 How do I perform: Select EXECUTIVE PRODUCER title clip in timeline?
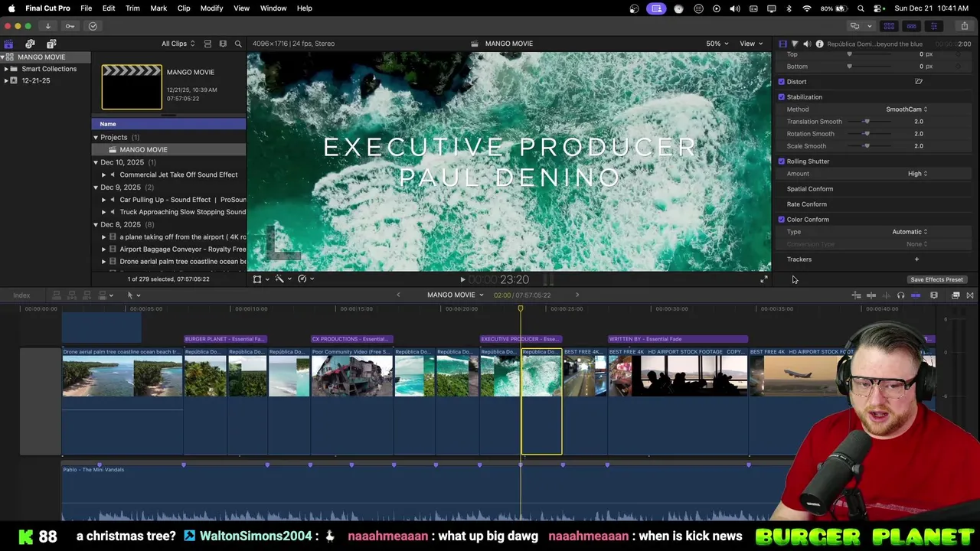pyautogui.click(x=521, y=339)
